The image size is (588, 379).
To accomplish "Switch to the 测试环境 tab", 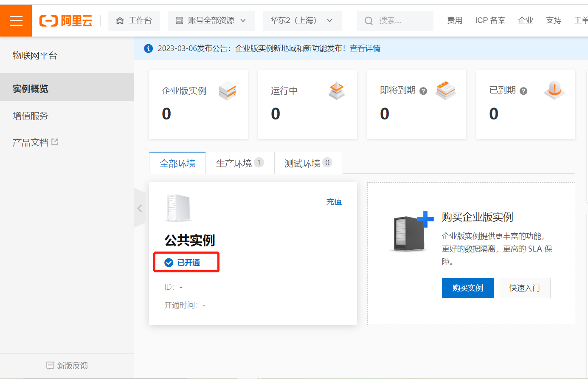I will 308,163.
